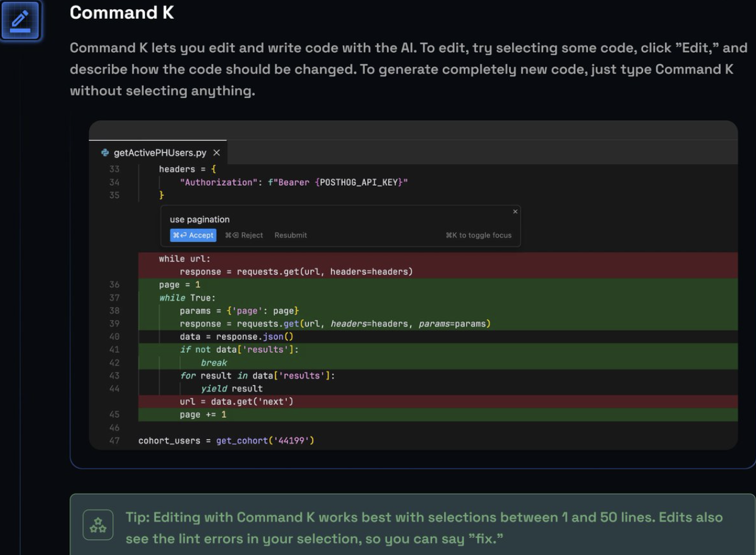Click the Command K heading
Viewport: 756px width, 555px height.
point(122,12)
